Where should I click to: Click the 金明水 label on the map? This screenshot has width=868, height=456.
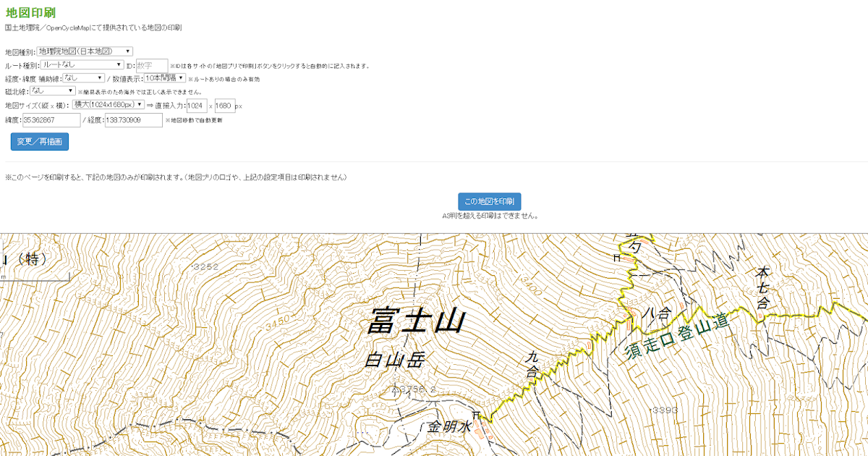pos(448,428)
